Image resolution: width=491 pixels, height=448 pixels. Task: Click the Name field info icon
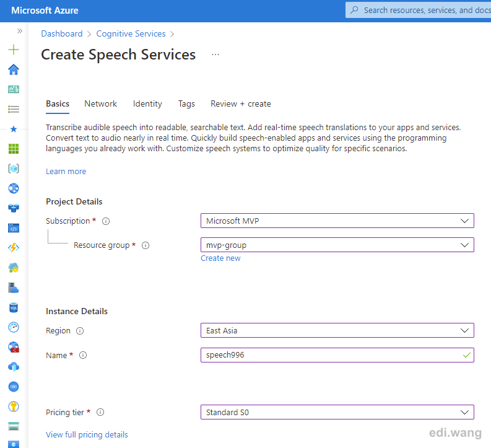[83, 355]
